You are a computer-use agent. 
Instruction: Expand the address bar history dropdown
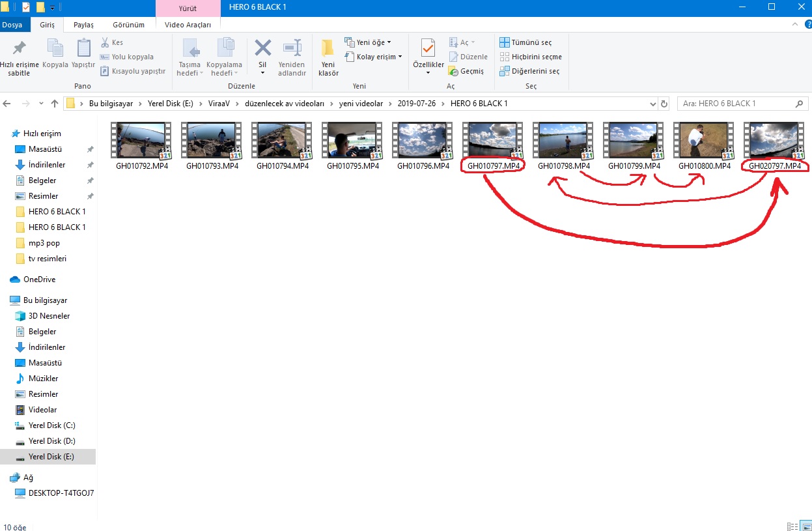point(653,104)
